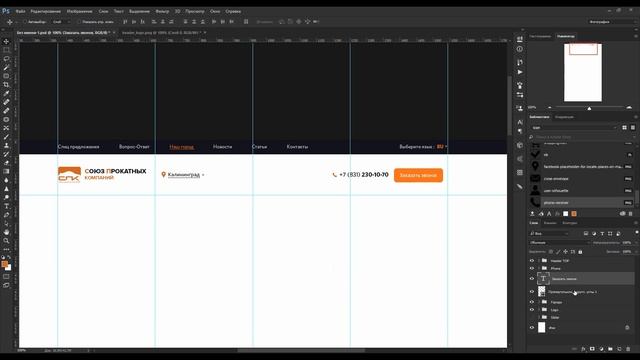Expand the Logo layer group

coord(539,310)
